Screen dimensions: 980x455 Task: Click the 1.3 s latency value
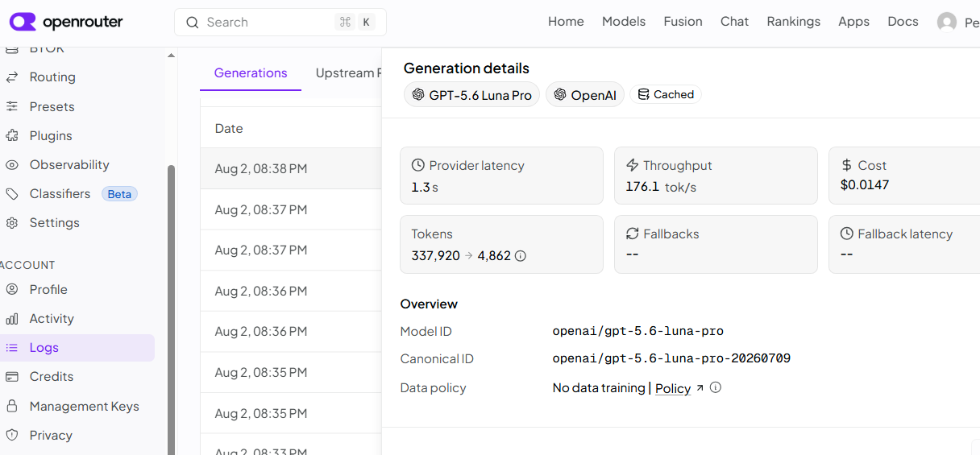[425, 187]
